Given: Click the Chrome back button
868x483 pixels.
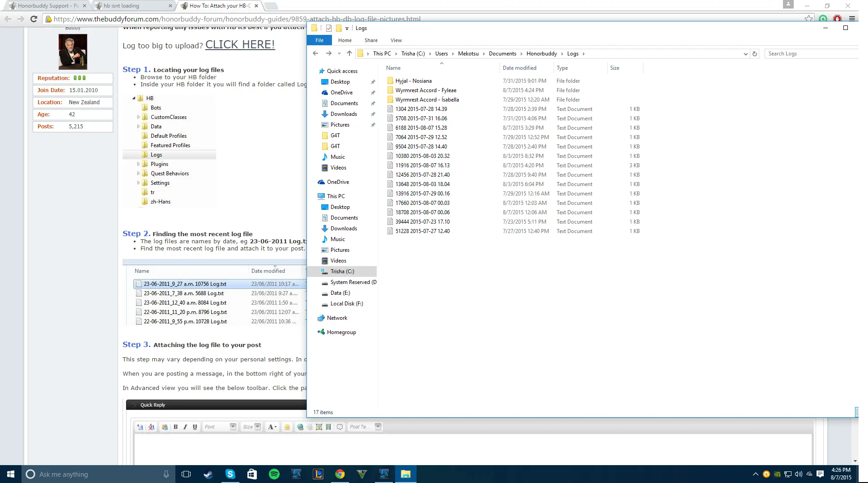Looking at the screenshot, I should 8,19.
